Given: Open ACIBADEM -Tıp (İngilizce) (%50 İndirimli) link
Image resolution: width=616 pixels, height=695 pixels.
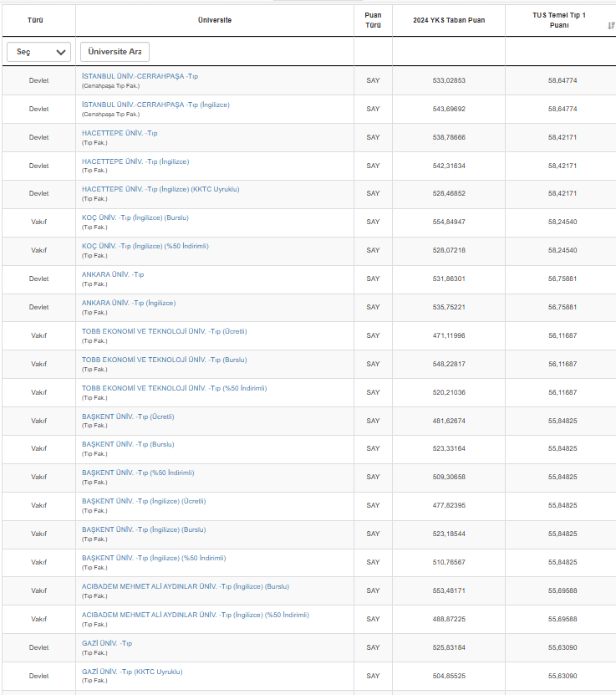Looking at the screenshot, I should [x=196, y=615].
